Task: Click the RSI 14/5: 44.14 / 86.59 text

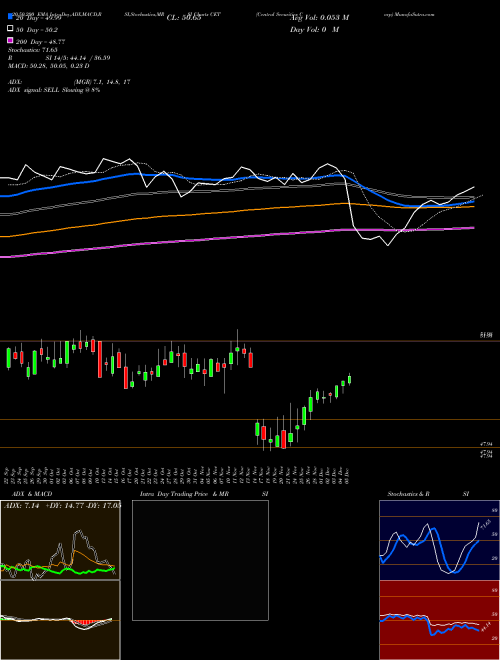Action: (x=59, y=58)
